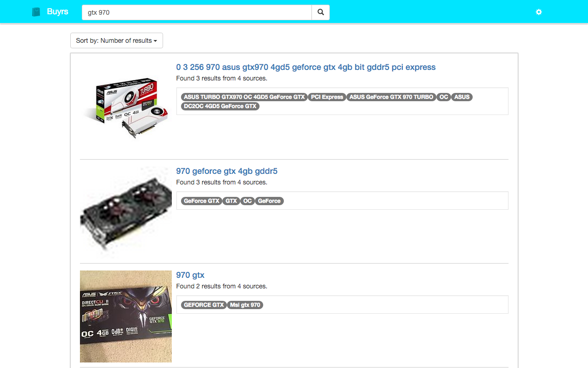This screenshot has height=368, width=588.
Task: Click the DC2OC 4GD5 GeForce GTX tag
Action: point(220,106)
